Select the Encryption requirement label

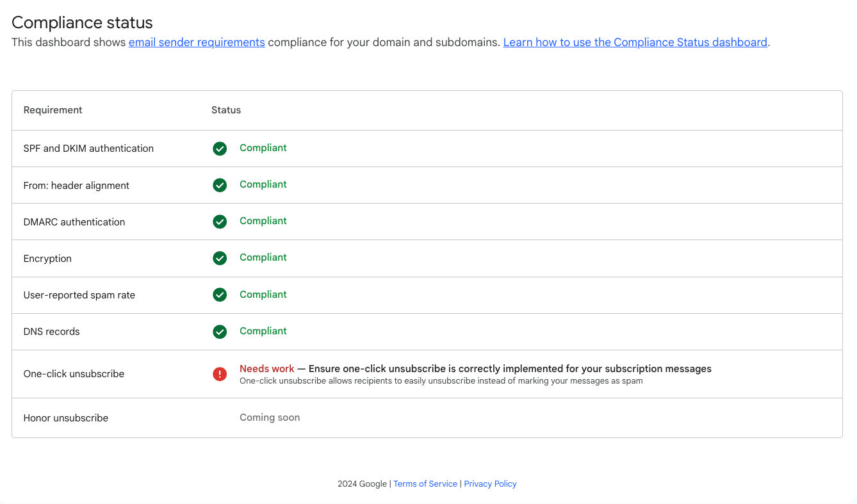[47, 258]
